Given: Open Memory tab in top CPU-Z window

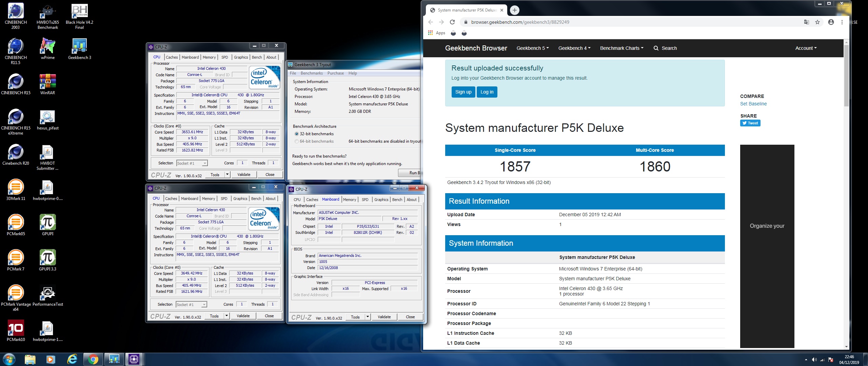Looking at the screenshot, I should [209, 57].
